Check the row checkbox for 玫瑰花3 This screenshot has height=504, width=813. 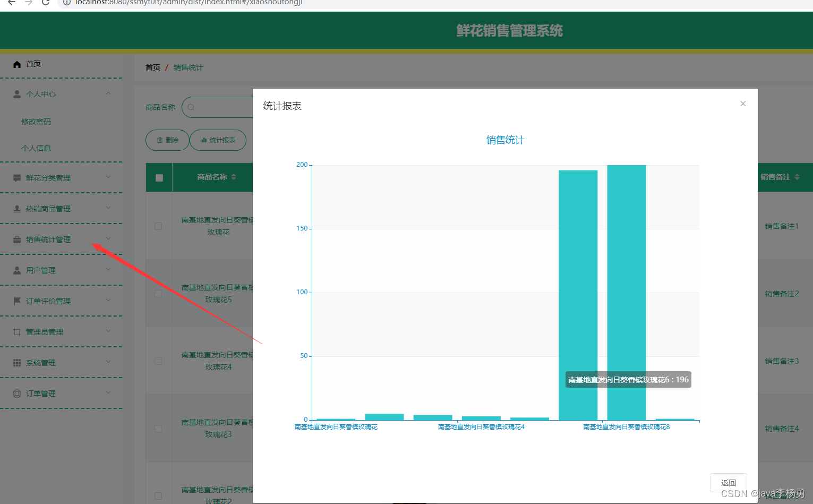[158, 429]
